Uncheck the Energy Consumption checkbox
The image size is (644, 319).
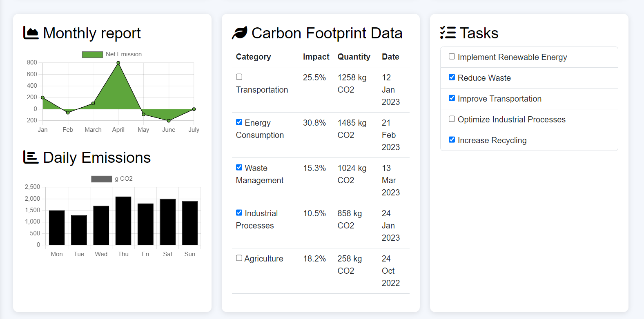point(239,122)
